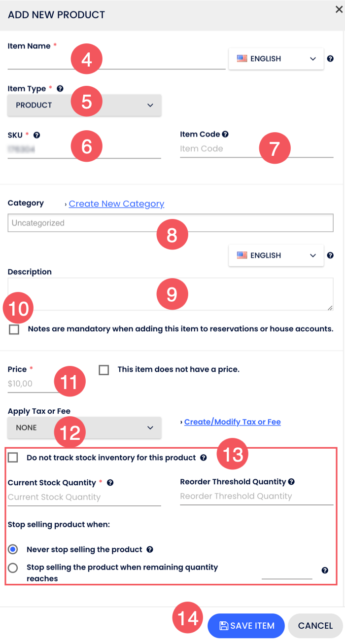Viewport: 345px width, 644px height.
Task: Click help icon next to Never stop selling
Action: click(150, 549)
